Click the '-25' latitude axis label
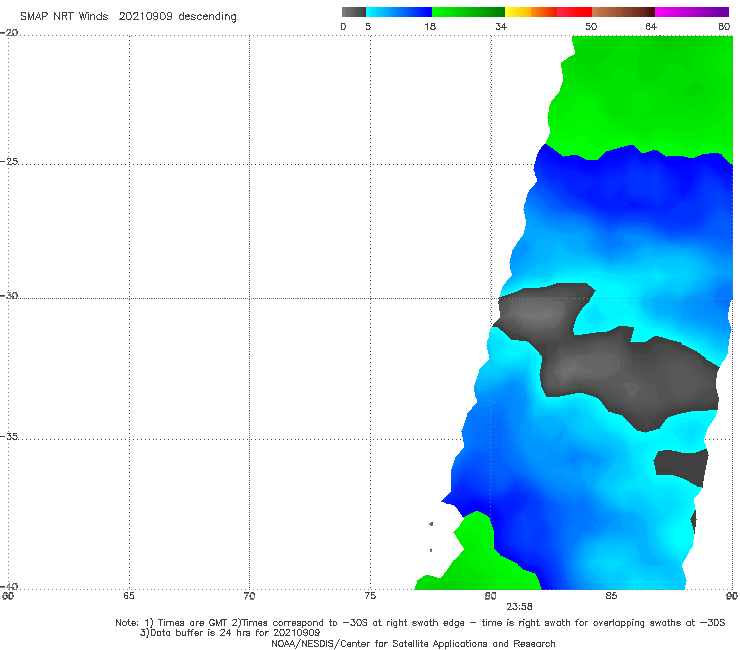740x650 pixels. click(10, 161)
